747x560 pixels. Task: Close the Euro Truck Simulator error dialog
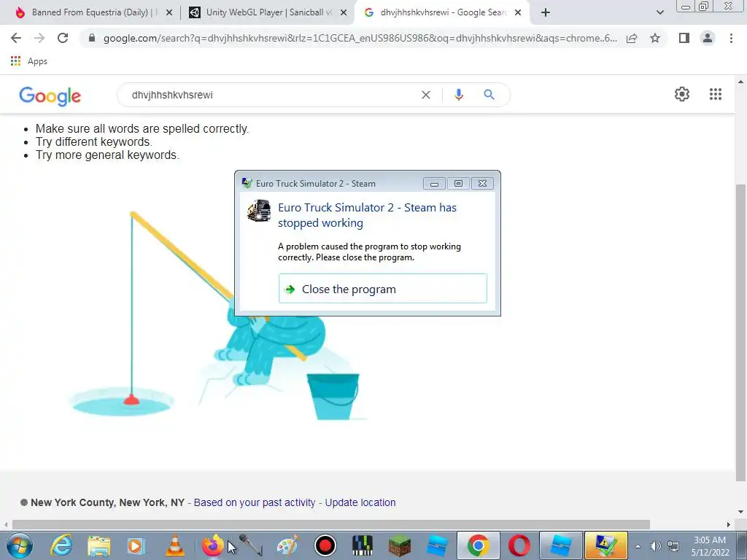[x=482, y=183]
